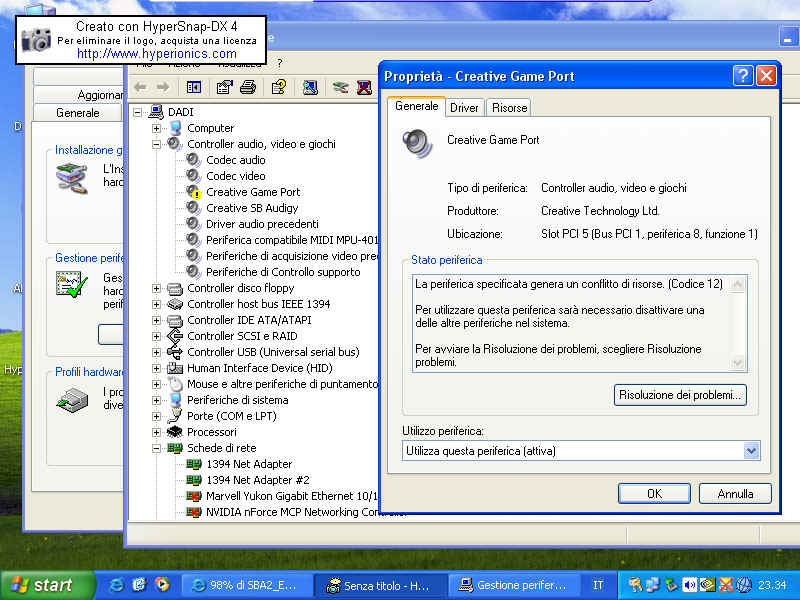Expand Controller IDE ATA/ATAPI node

157,320
